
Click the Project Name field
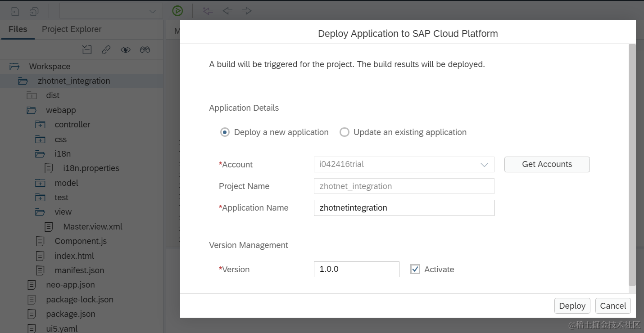point(404,186)
